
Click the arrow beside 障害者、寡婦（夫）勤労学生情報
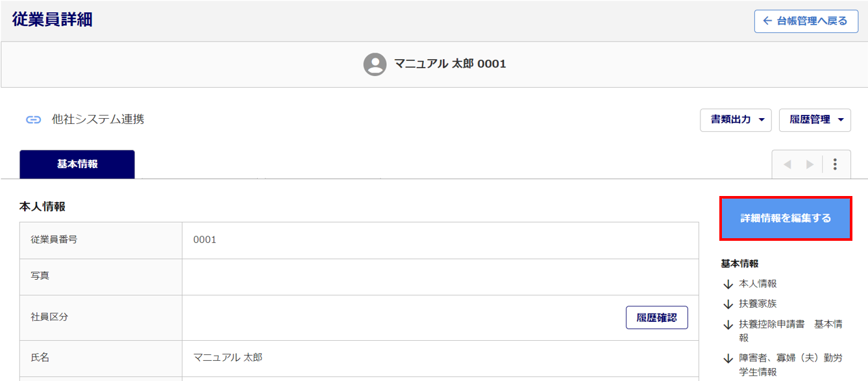point(728,358)
